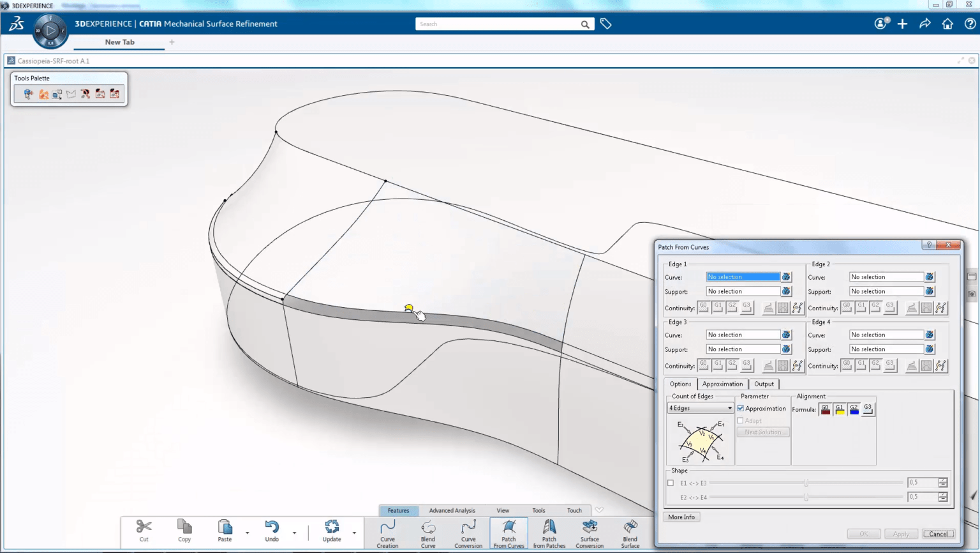Expand the Paste options arrow
This screenshot has width=980, height=553.
(x=247, y=533)
